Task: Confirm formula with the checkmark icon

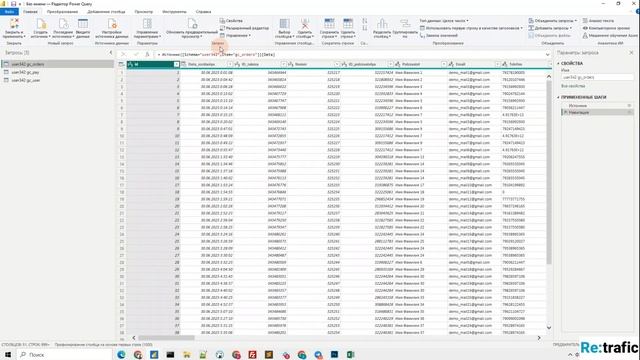Action: pyautogui.click(x=136, y=54)
